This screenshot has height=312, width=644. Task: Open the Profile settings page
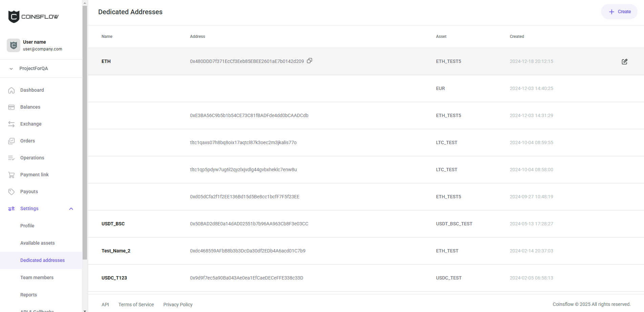click(x=27, y=226)
